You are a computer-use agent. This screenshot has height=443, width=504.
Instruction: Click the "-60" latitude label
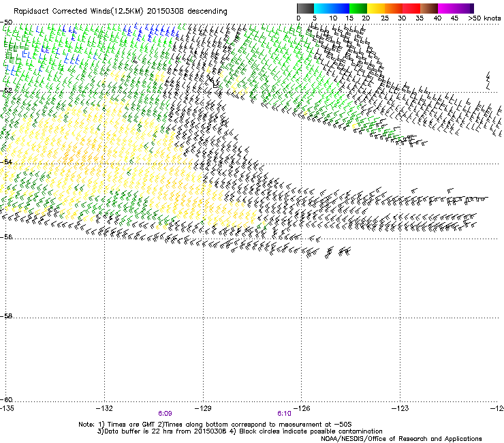pyautogui.click(x=6, y=399)
